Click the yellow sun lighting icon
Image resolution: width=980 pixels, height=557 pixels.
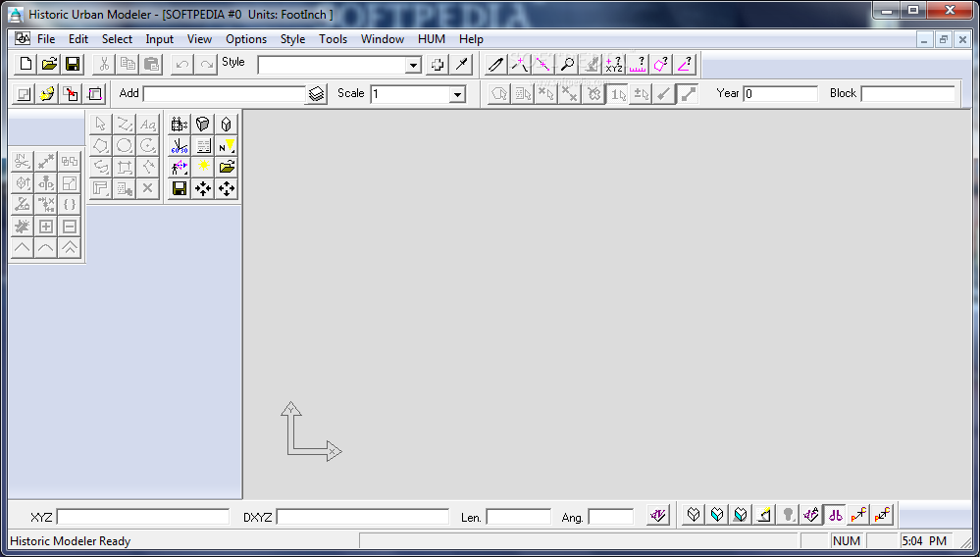pos(203,167)
